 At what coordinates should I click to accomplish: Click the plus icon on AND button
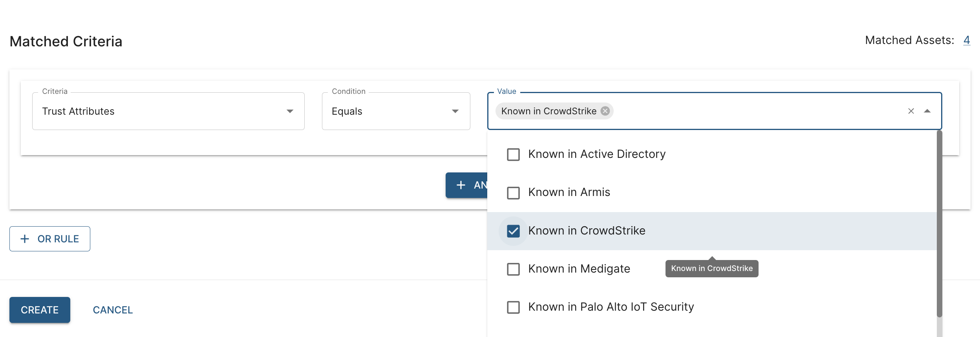tap(461, 185)
